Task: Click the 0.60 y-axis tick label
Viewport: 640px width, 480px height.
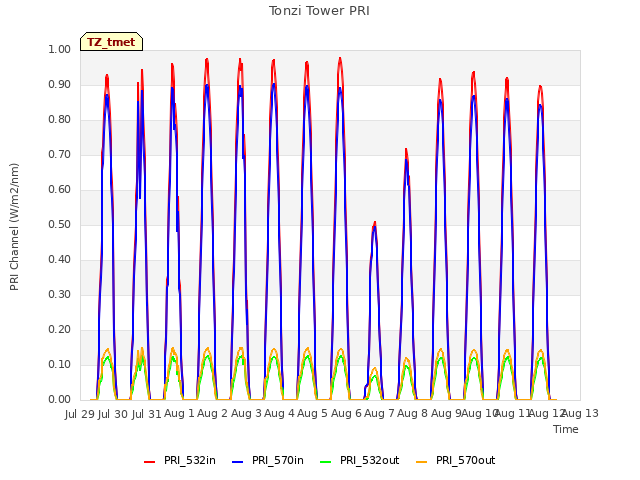Action: click(60, 189)
